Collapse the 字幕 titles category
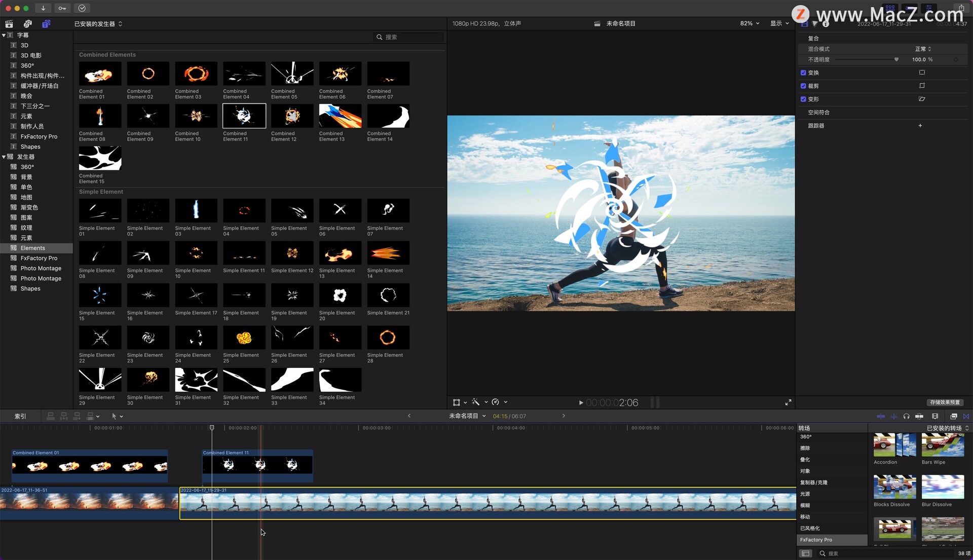The height and width of the screenshot is (560, 973). pos(4,35)
